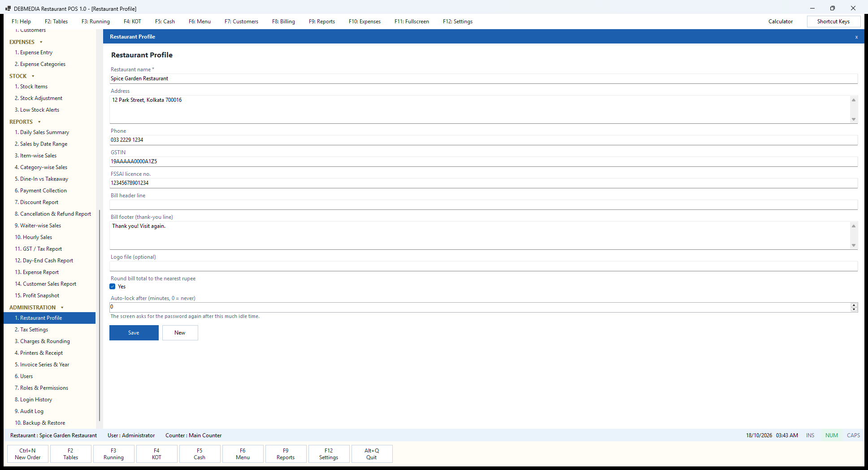Image resolution: width=868 pixels, height=470 pixels.
Task: Open F10: Expenses menu item
Action: (365, 22)
